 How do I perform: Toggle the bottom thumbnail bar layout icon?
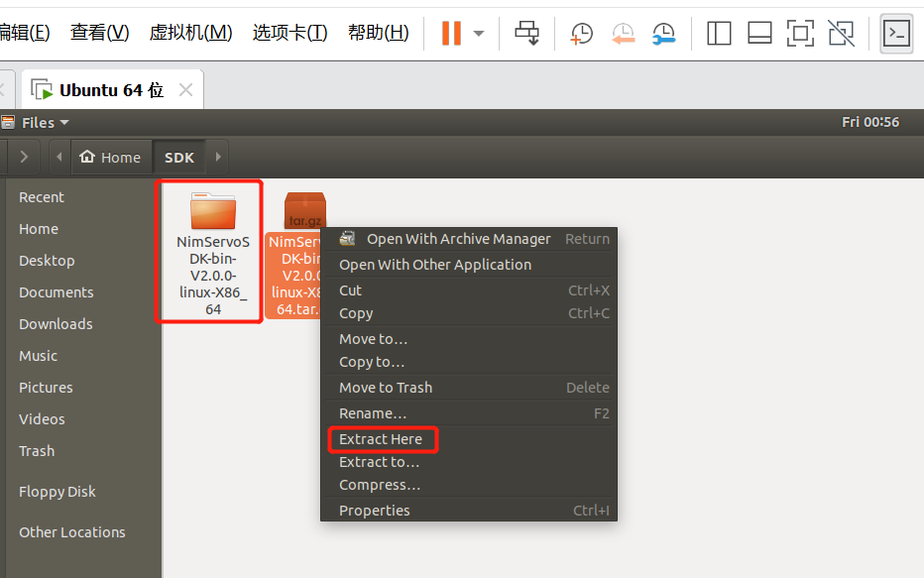(759, 33)
